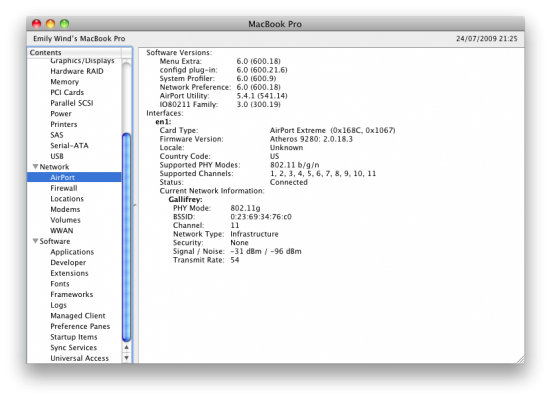
Task: Click the BSSID value 0:23:69:34:76:c0
Action: click(x=261, y=217)
